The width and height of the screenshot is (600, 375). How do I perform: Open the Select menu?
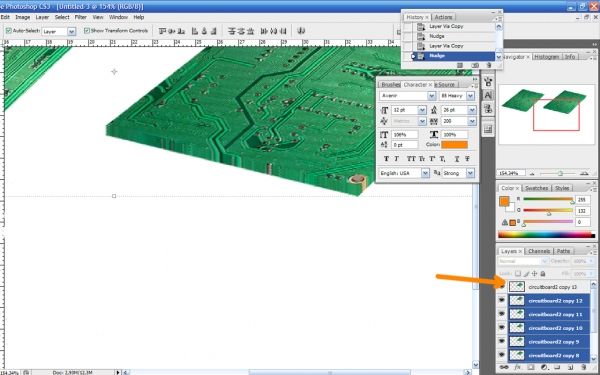click(x=62, y=17)
